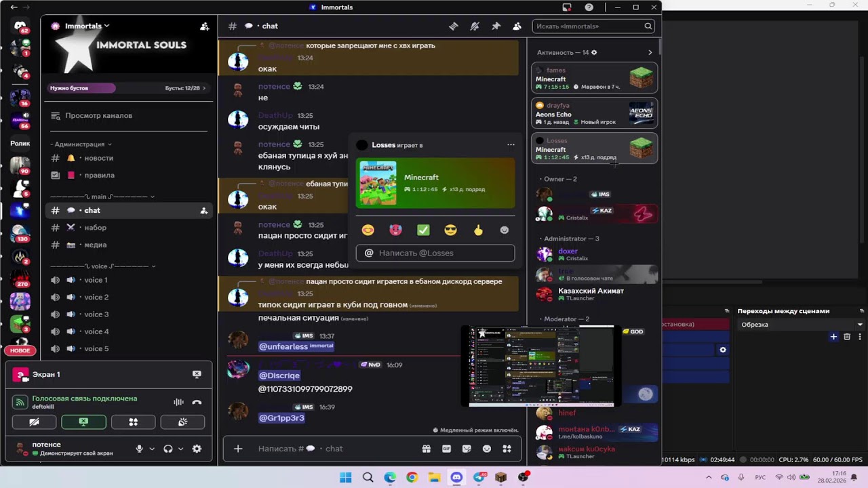
Task: Mute the microphone
Action: pos(139,449)
